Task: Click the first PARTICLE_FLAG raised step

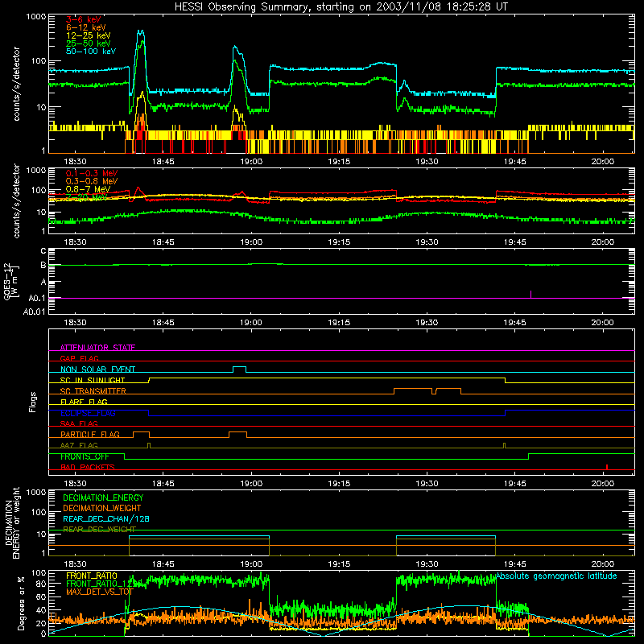Action: pos(142,434)
